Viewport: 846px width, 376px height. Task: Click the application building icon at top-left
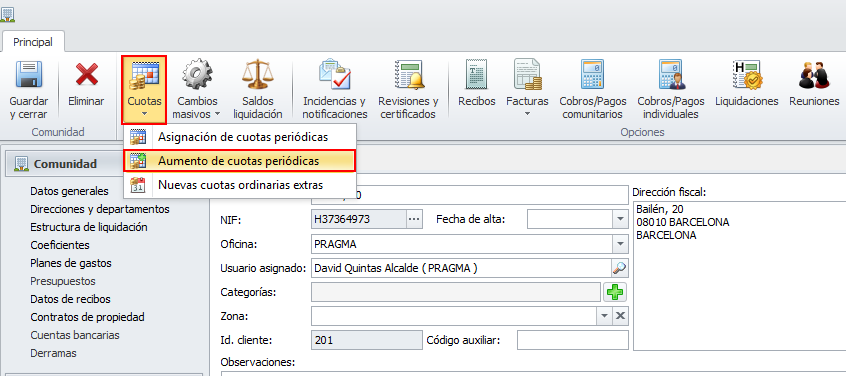point(8,15)
